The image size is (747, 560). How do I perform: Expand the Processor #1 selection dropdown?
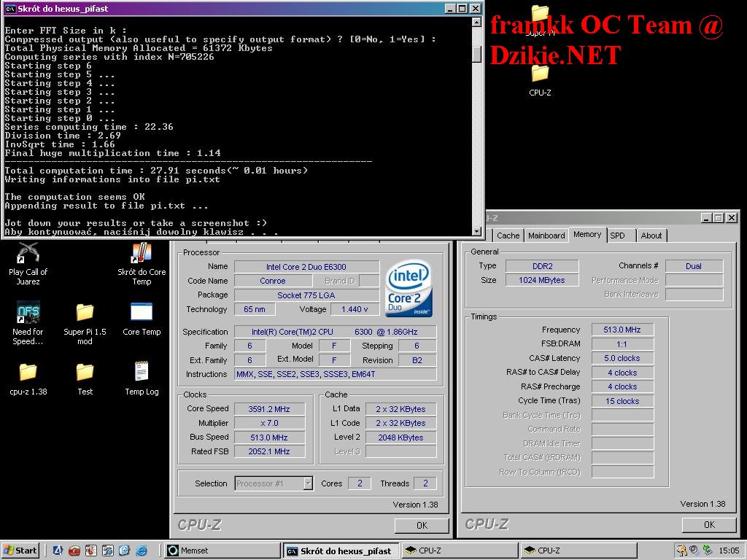coord(309,483)
